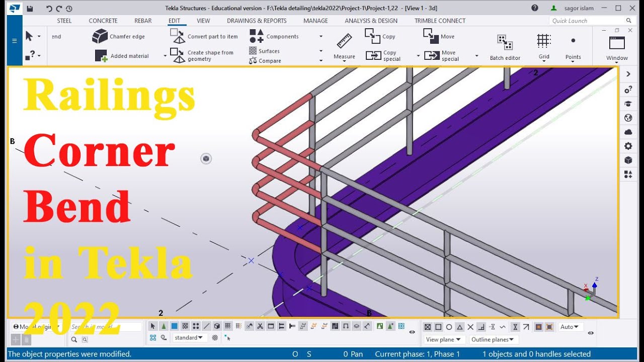Open the Measure tool
644x362 pixels.
pyautogui.click(x=344, y=46)
